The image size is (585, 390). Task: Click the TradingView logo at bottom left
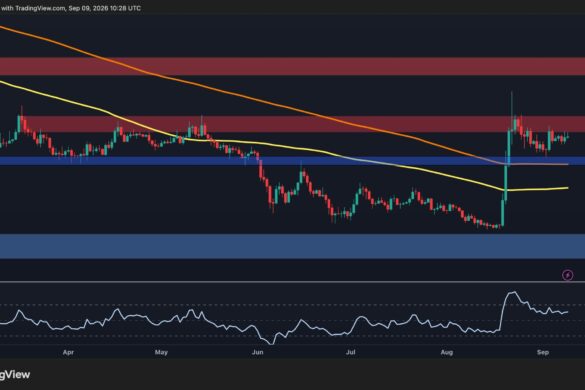15,374
